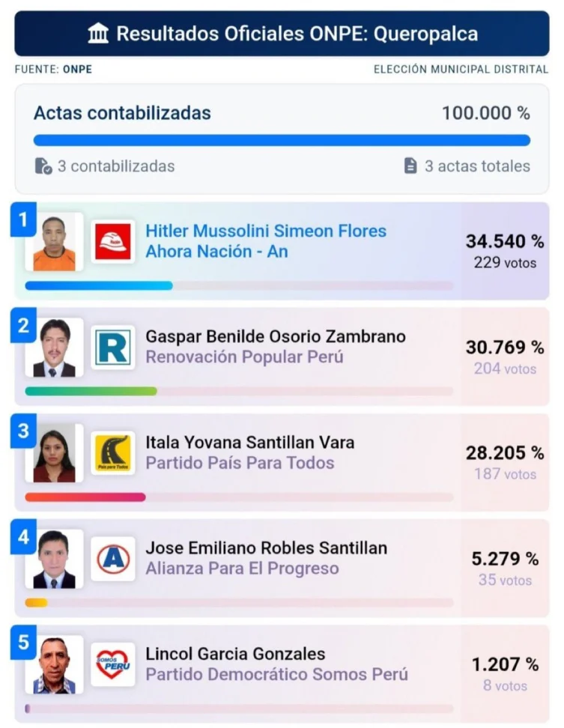Open Gaspar Benilde Osorio Zambrano's photo
Viewport: 564px width, 728px height.
[x=55, y=348]
